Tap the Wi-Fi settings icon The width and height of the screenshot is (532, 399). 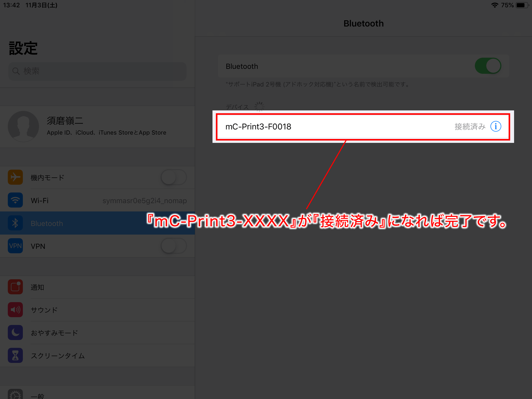(15, 200)
